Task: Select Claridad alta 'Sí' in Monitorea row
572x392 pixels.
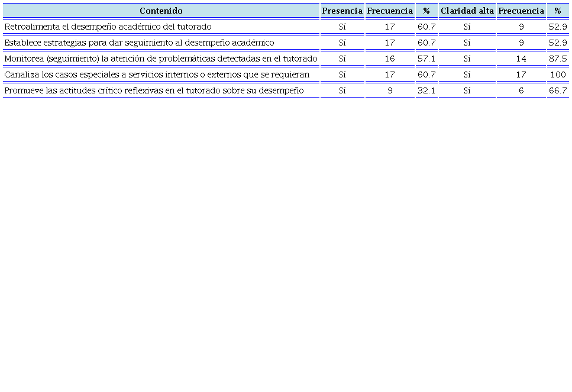Action: coord(467,59)
